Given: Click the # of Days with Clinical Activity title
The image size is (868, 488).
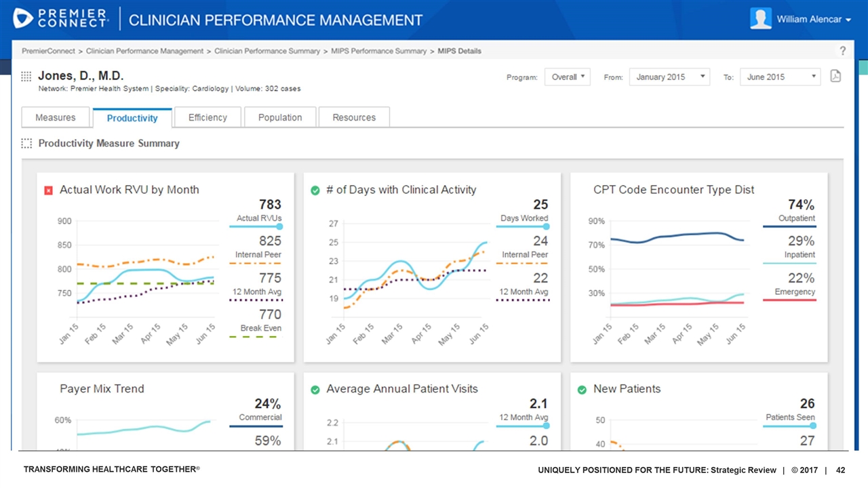Looking at the screenshot, I should [401, 190].
